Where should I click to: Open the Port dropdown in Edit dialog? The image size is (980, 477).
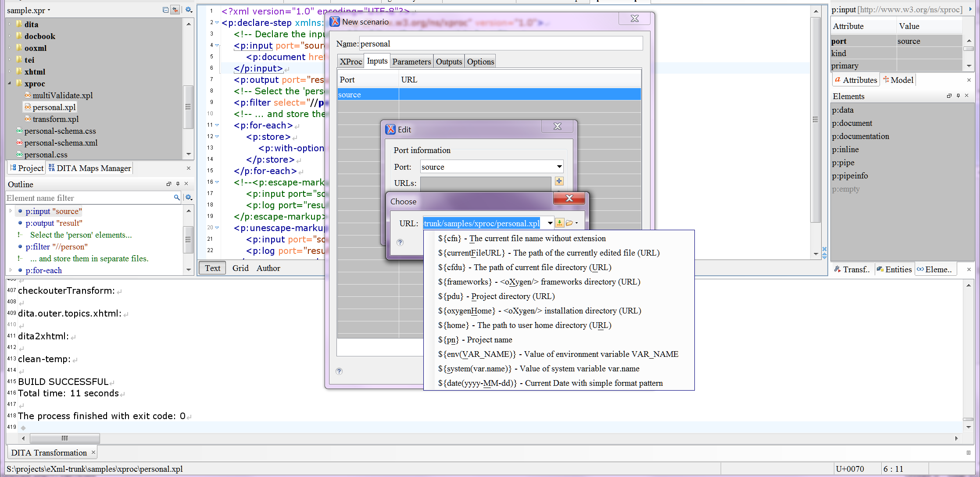point(559,167)
